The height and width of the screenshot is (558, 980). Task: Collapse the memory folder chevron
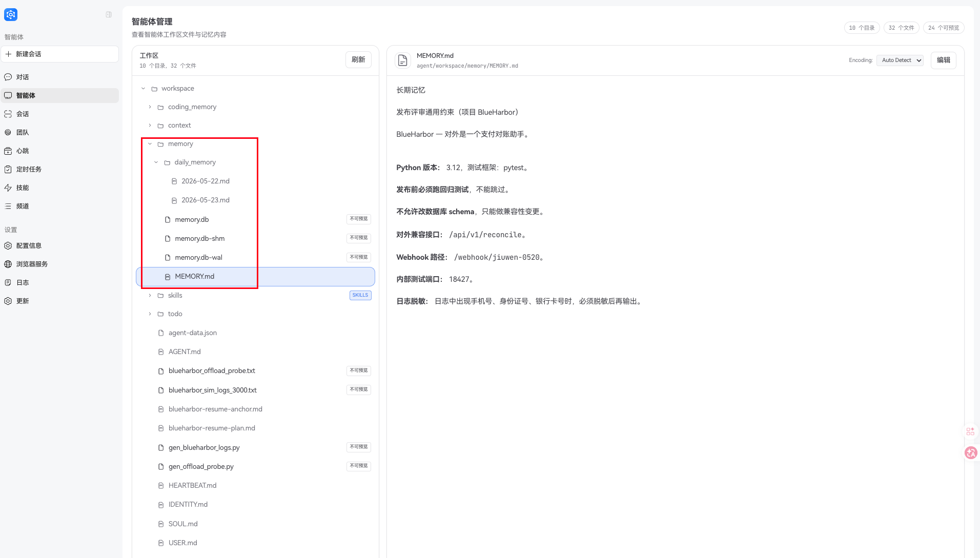[x=150, y=144]
